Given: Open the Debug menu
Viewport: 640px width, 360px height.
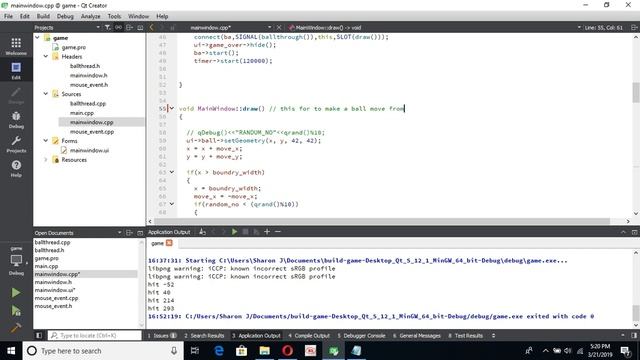Looking at the screenshot, I should pyautogui.click(x=65, y=16).
